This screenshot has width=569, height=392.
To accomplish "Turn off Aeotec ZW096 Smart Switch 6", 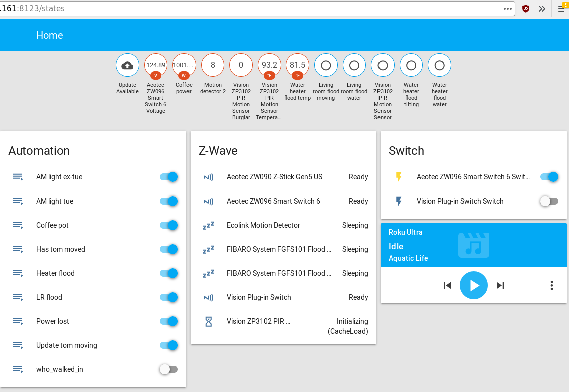I will pyautogui.click(x=549, y=177).
